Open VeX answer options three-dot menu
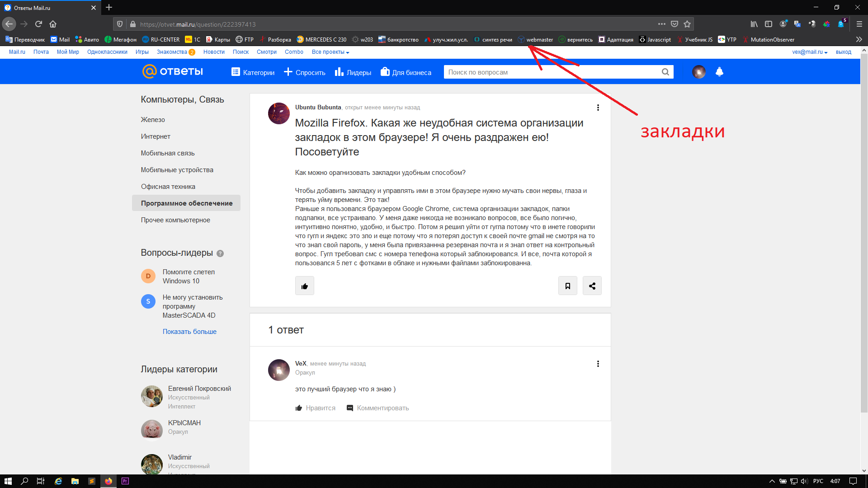The width and height of the screenshot is (868, 488). click(598, 364)
